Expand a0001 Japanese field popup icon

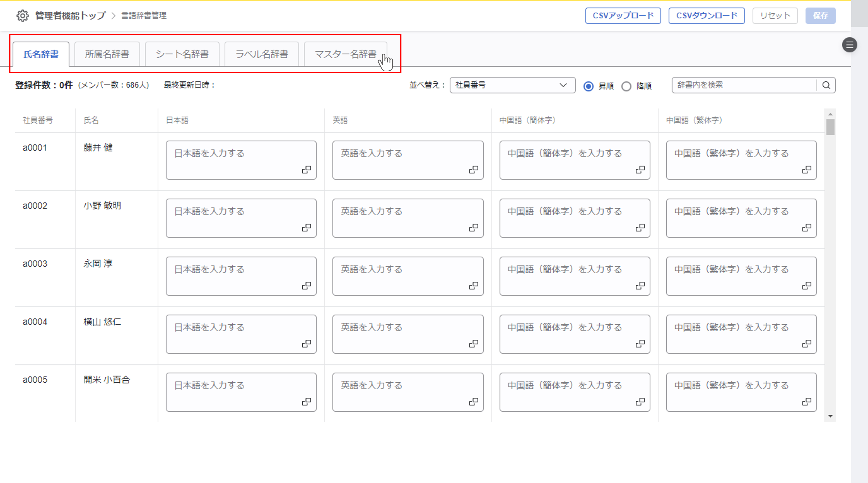306,169
